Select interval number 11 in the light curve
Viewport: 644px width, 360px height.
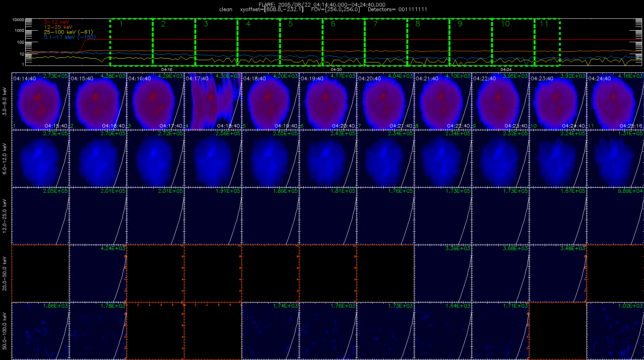pos(547,42)
